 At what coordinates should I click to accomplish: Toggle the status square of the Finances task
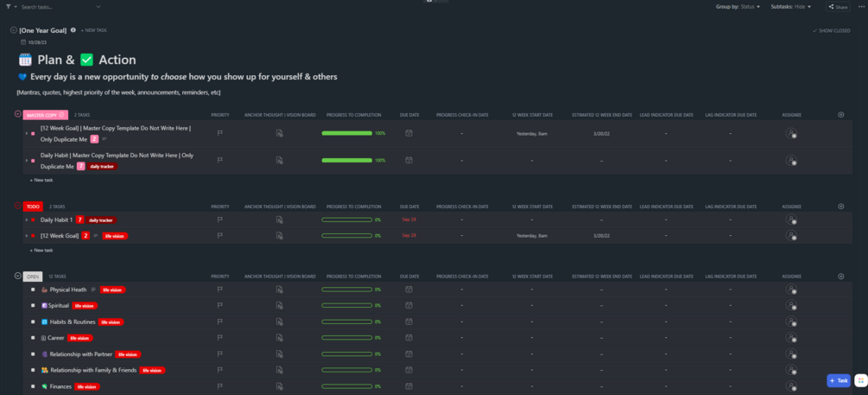click(x=33, y=386)
